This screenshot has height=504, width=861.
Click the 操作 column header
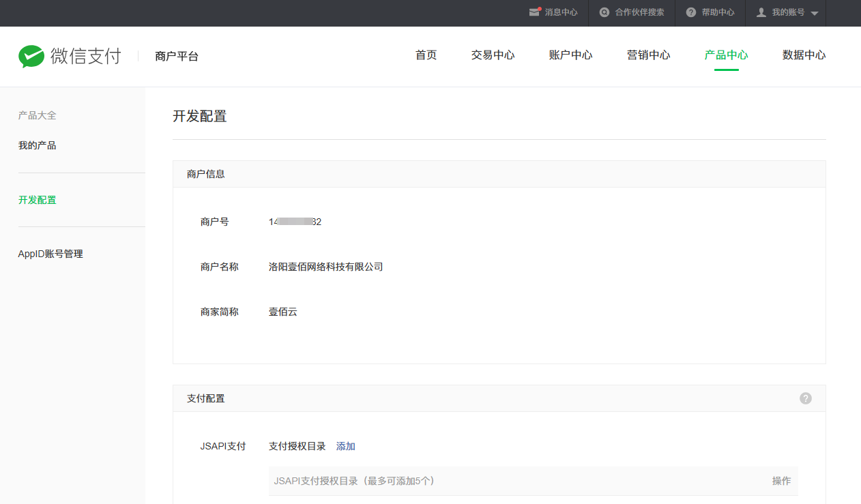coord(782,481)
